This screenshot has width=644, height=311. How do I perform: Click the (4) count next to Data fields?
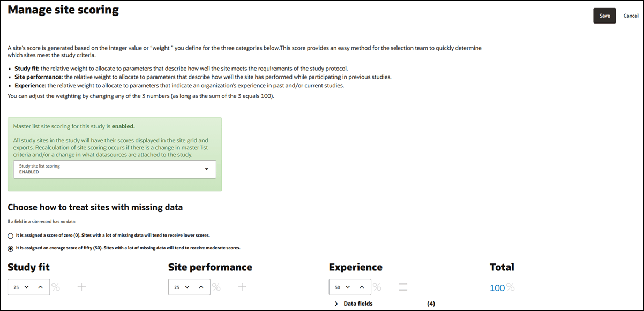(431, 303)
